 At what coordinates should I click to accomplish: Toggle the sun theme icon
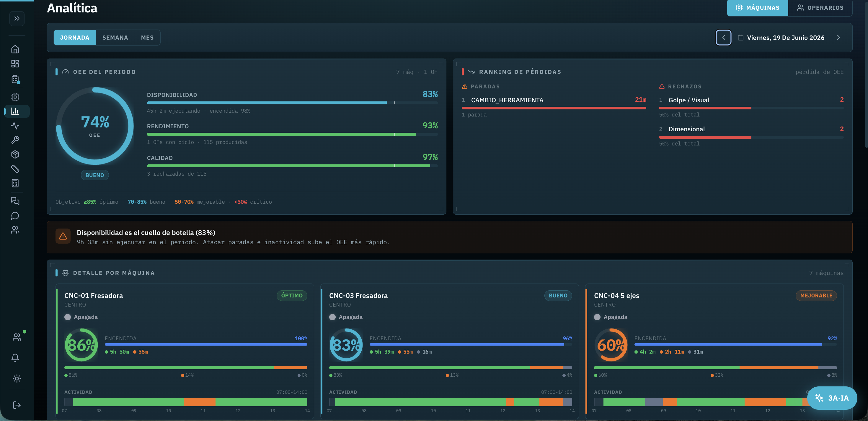pyautogui.click(x=17, y=378)
